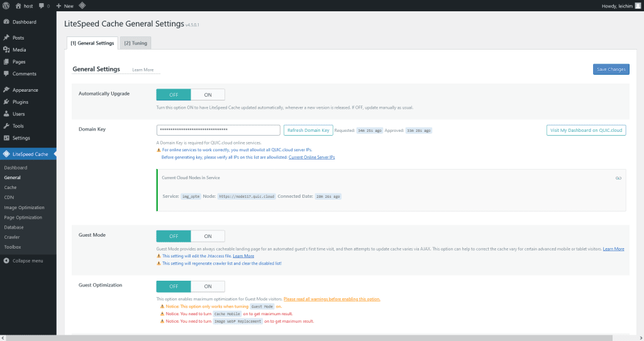644x341 pixels.
Task: Open 'Please read all warnings' link
Action: pos(332,299)
